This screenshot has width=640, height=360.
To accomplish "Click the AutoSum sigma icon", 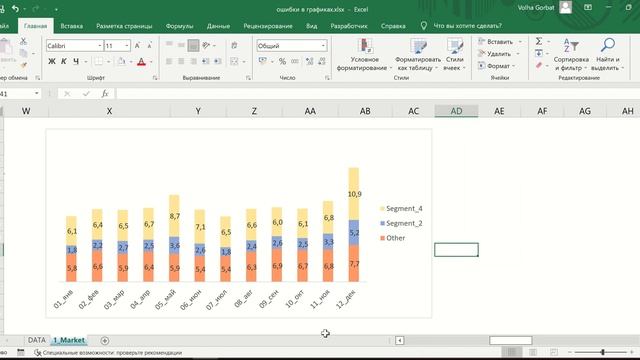I will point(539,41).
